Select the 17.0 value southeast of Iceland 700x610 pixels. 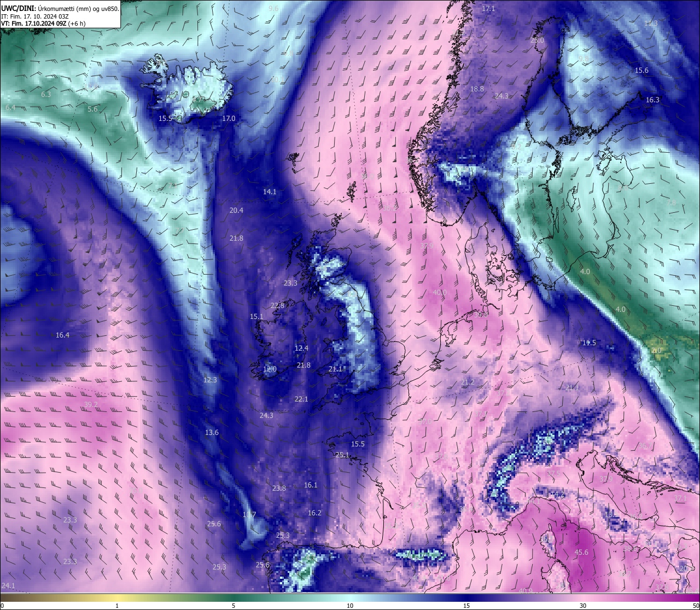229,119
